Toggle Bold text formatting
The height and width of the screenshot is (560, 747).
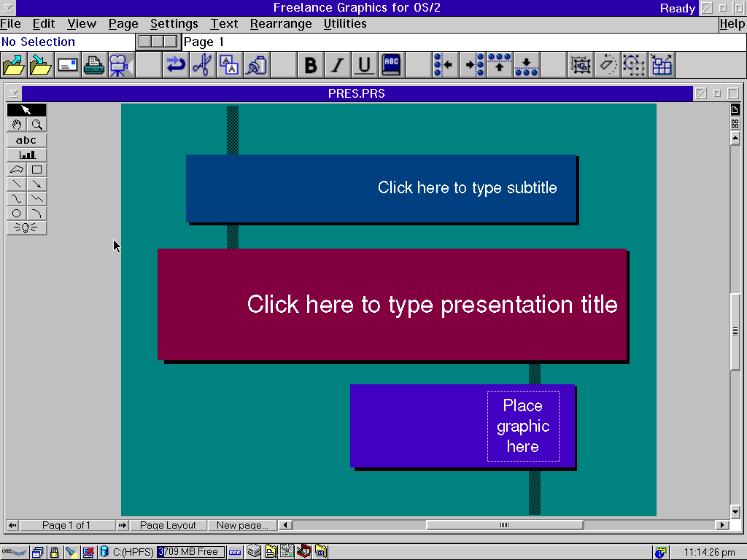[x=311, y=65]
